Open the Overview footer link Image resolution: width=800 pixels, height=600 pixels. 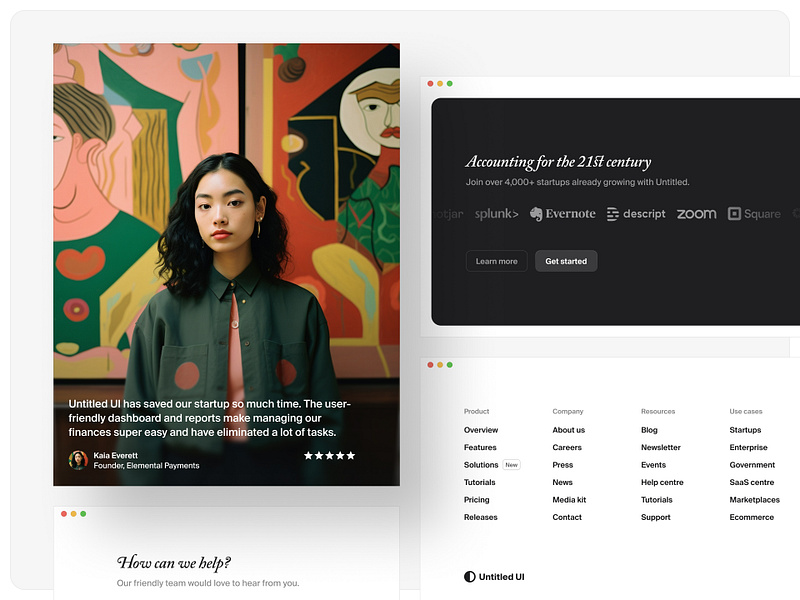pos(481,430)
